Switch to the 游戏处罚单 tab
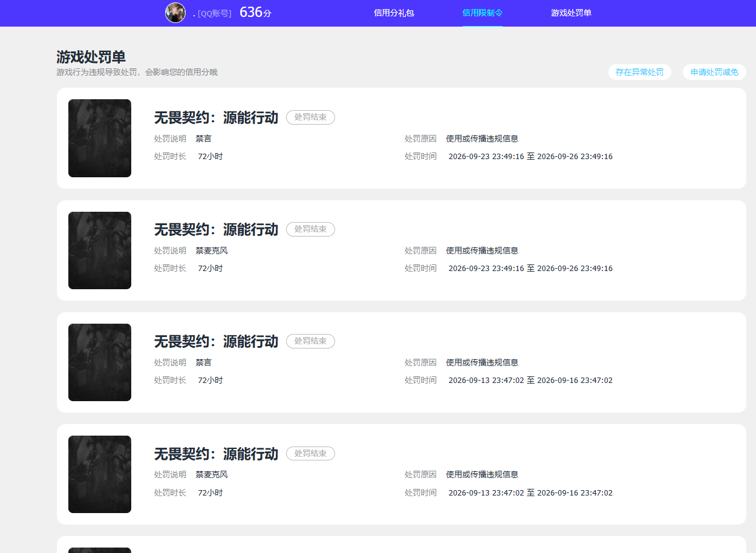Viewport: 756px width, 553px height. [571, 13]
